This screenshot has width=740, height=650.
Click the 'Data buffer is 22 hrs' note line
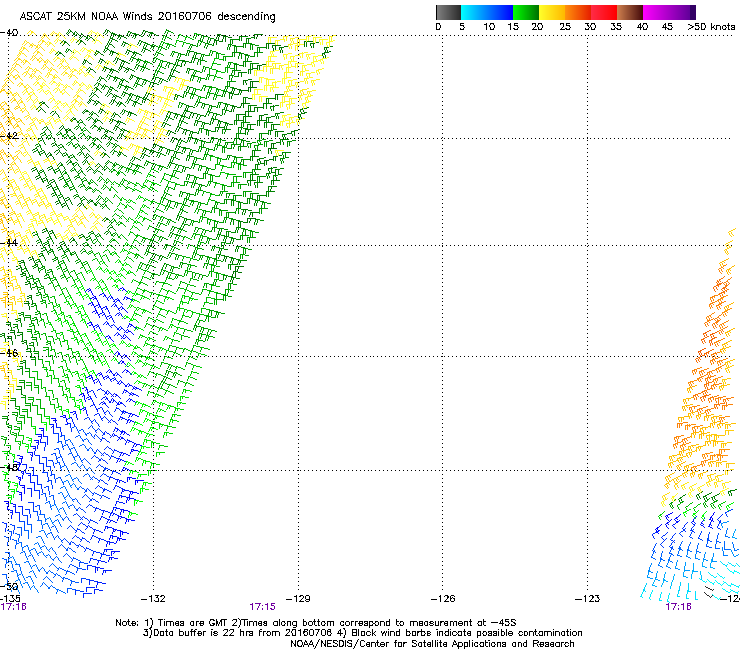(x=362, y=633)
